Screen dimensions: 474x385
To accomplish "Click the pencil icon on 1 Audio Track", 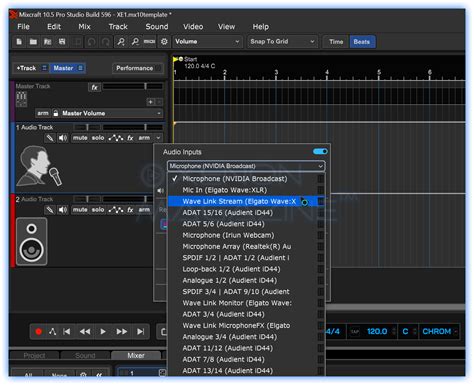I will 50,138.
